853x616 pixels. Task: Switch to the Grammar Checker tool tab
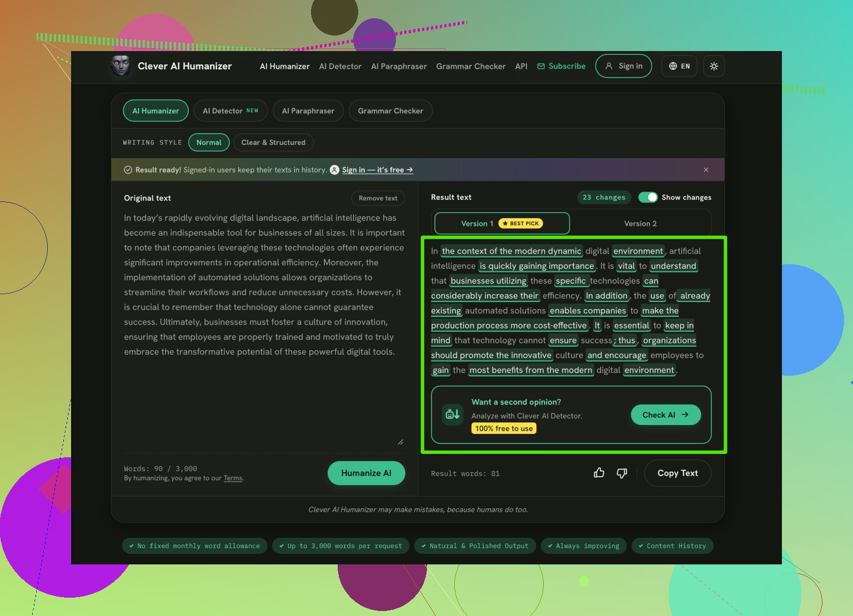click(390, 110)
